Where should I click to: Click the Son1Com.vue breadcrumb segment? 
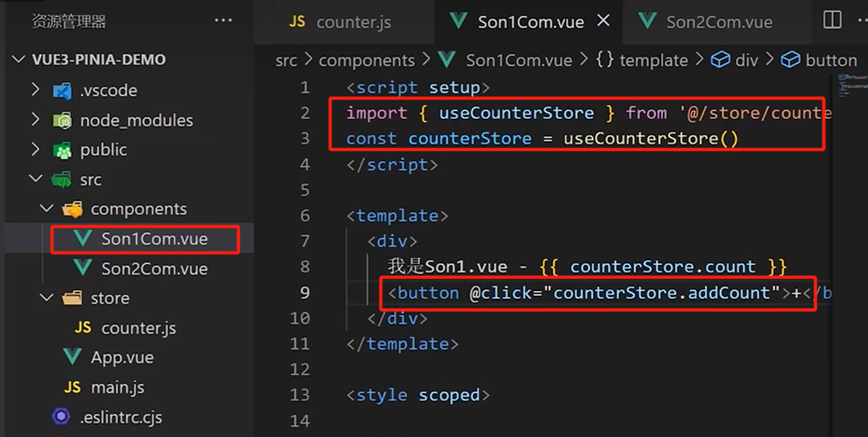pyautogui.click(x=519, y=60)
